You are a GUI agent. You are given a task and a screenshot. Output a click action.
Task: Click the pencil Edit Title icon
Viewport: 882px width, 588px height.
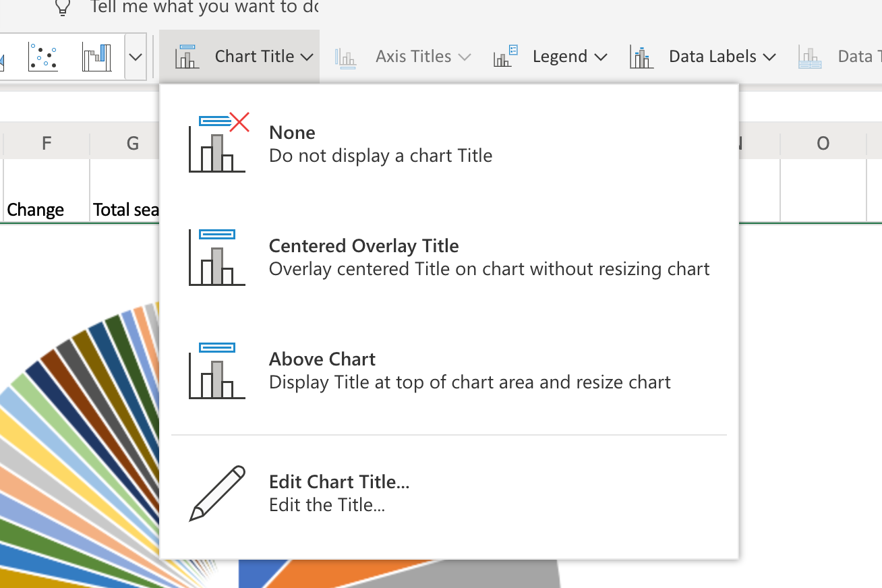[217, 493]
